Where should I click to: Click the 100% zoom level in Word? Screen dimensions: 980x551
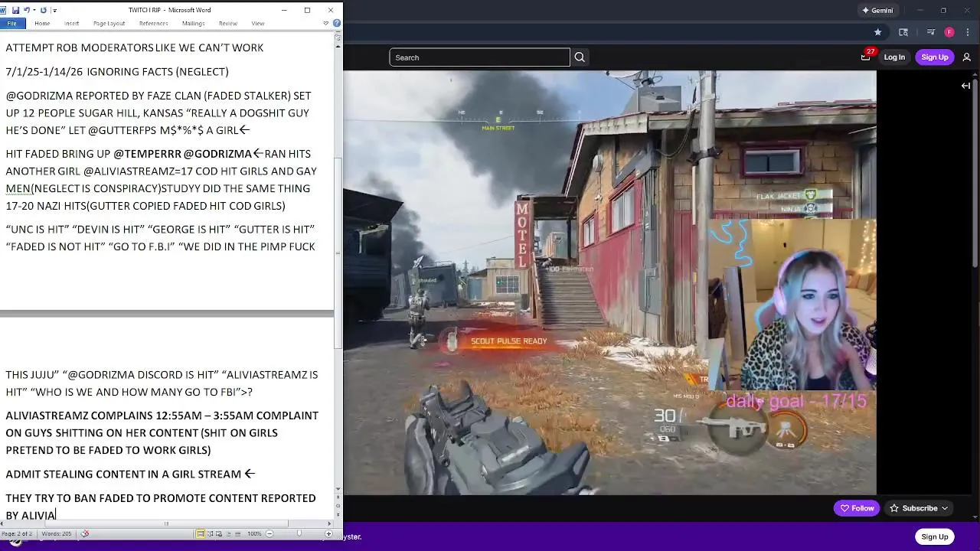click(x=254, y=533)
